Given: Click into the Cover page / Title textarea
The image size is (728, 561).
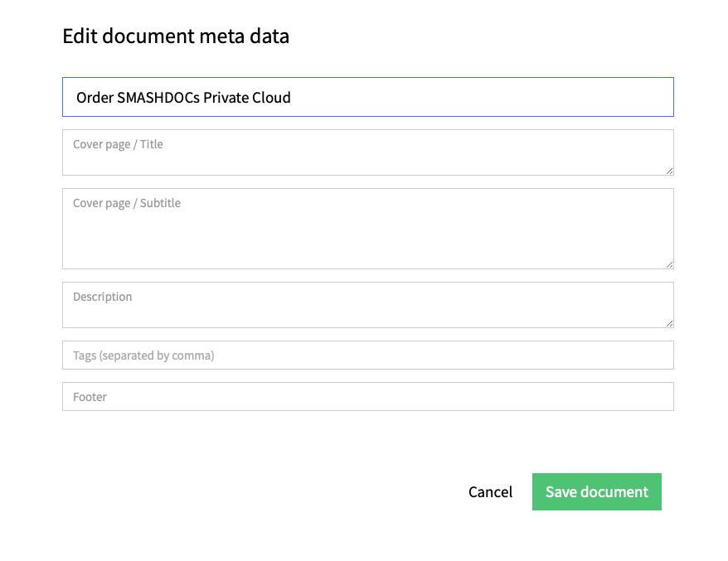Looking at the screenshot, I should coord(367,152).
